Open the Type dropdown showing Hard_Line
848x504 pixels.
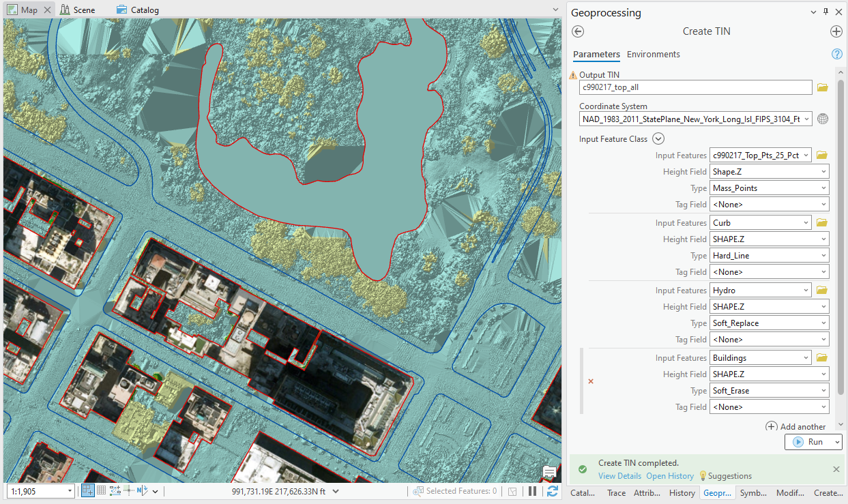pyautogui.click(x=769, y=256)
